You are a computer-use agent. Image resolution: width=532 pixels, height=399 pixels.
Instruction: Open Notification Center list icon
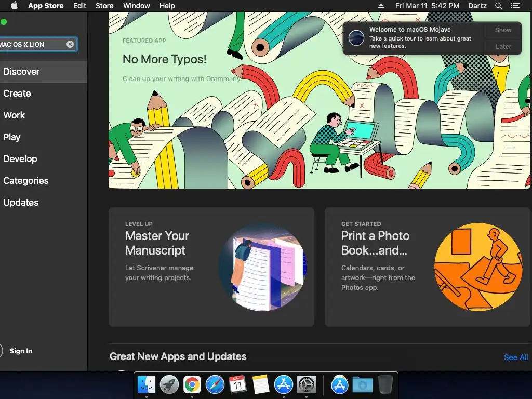[x=515, y=6]
